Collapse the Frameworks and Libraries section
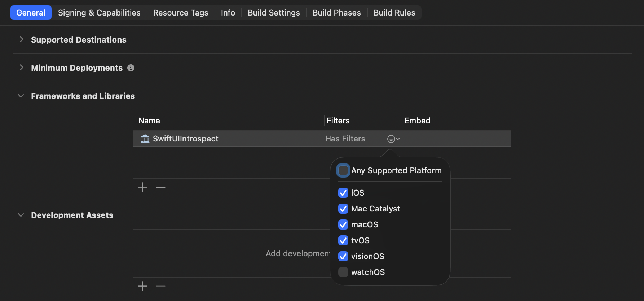The height and width of the screenshot is (301, 644). tap(21, 96)
